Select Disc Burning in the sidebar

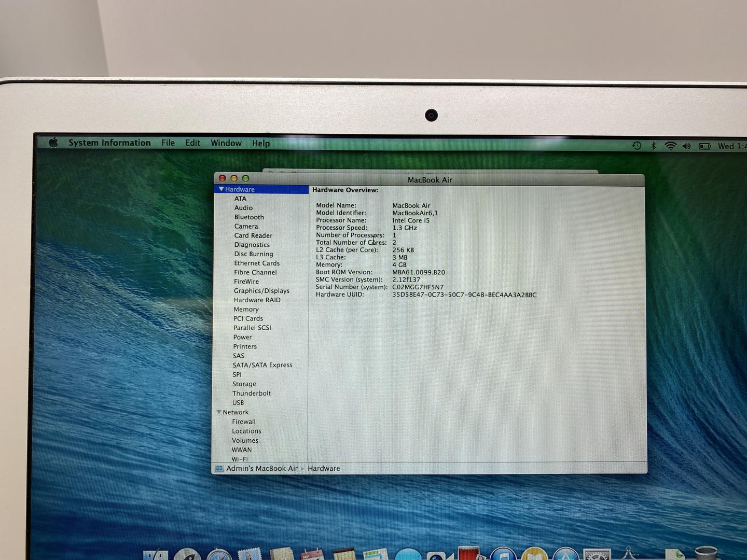254,254
